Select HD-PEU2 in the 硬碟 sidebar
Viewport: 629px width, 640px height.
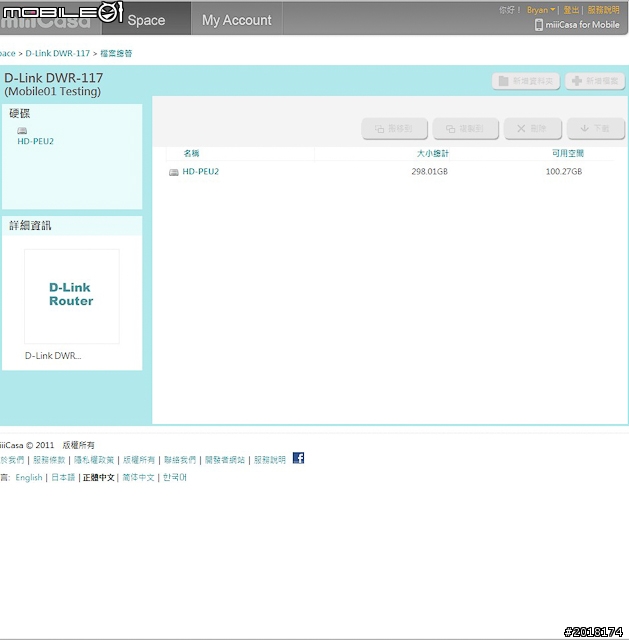[36, 141]
